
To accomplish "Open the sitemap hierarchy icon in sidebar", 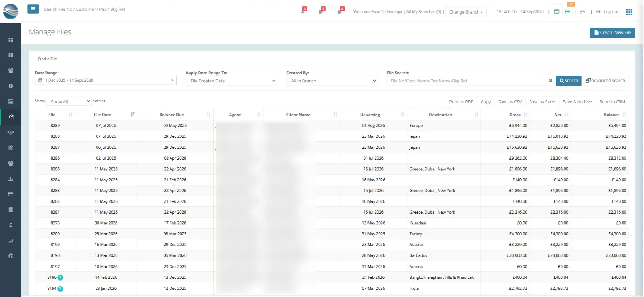I will [x=11, y=179].
